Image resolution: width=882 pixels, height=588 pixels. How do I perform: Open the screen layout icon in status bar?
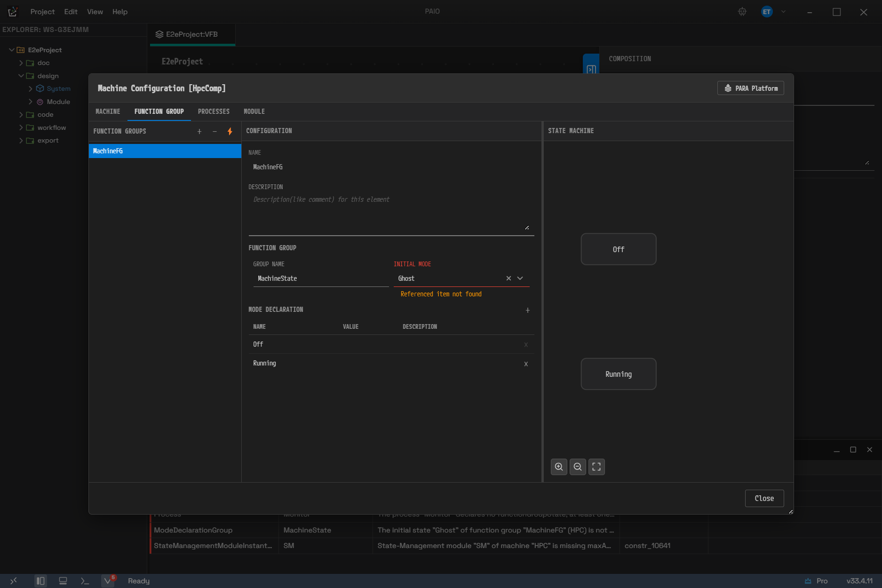click(63, 581)
